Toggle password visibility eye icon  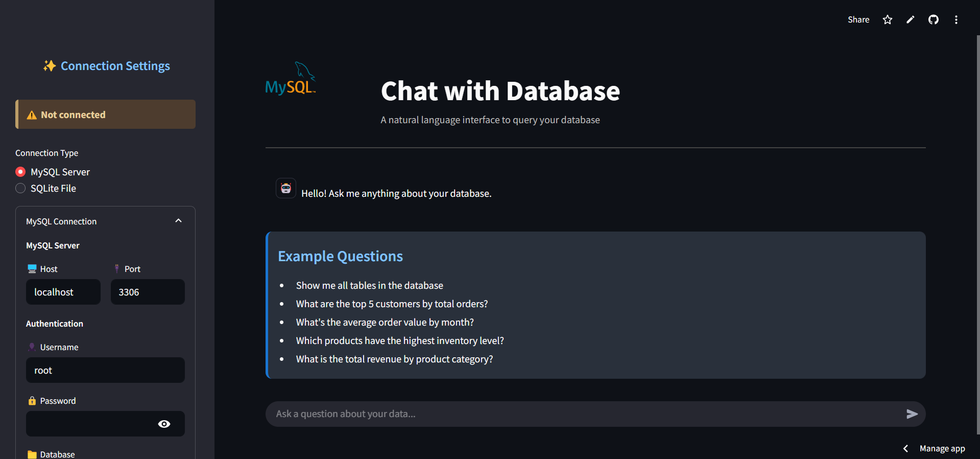tap(164, 424)
